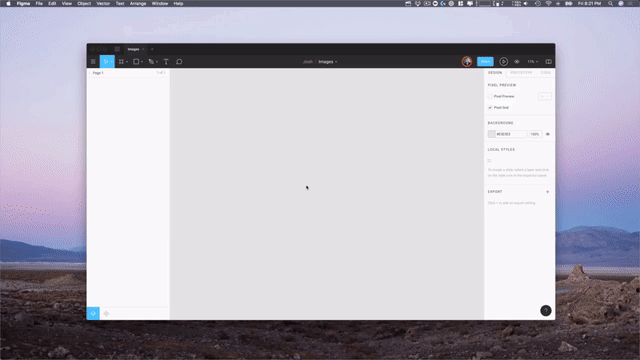Screen dimensions: 640x360
Task: Expand the Images file name dropdown
Action: pyautogui.click(x=327, y=62)
